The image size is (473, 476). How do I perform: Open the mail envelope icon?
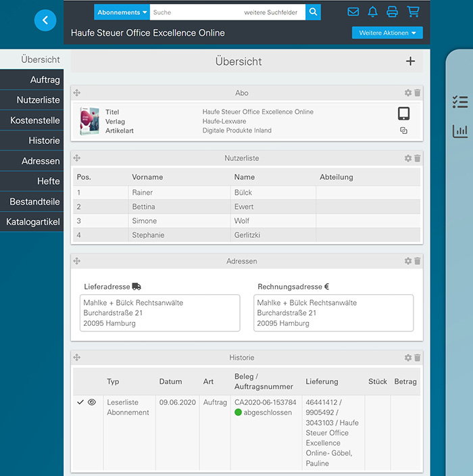353,12
